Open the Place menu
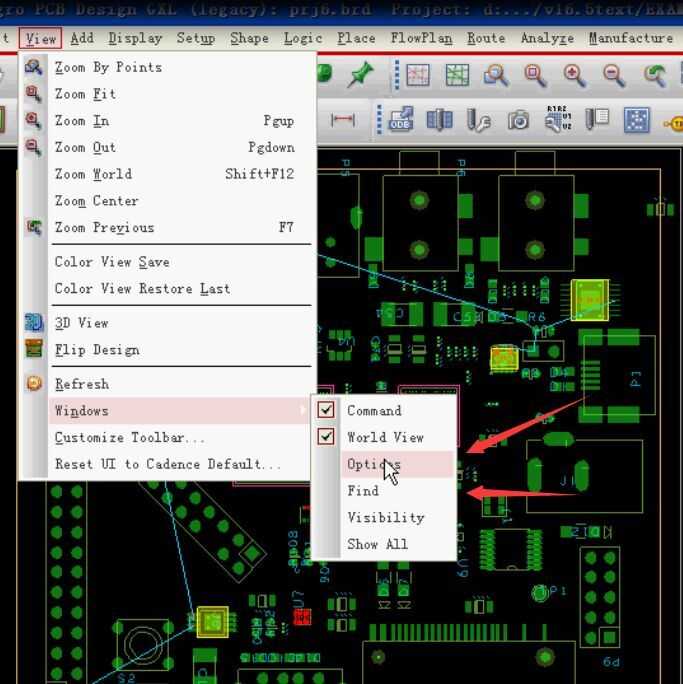 (356, 38)
